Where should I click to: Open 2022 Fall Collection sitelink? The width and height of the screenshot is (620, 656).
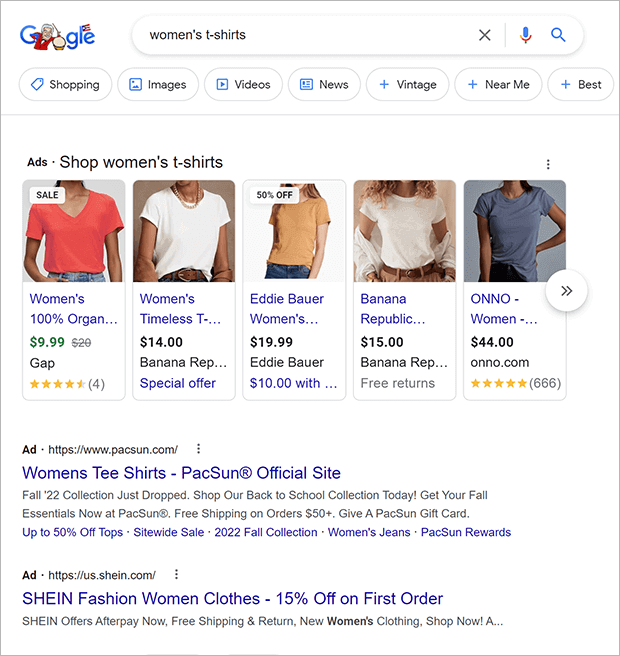pyautogui.click(x=266, y=532)
